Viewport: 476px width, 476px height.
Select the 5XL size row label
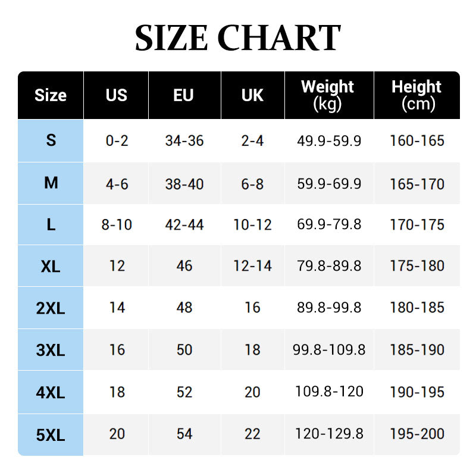pos(51,434)
